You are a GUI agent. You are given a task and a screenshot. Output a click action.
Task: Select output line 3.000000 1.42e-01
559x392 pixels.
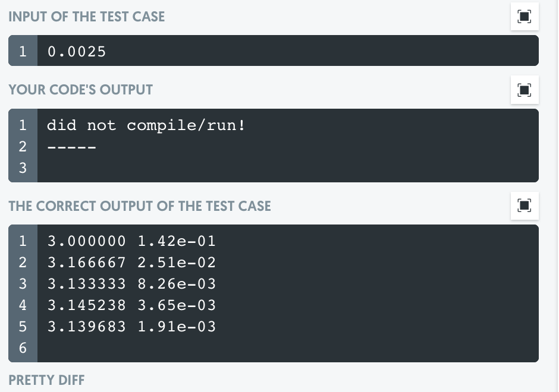(x=131, y=241)
